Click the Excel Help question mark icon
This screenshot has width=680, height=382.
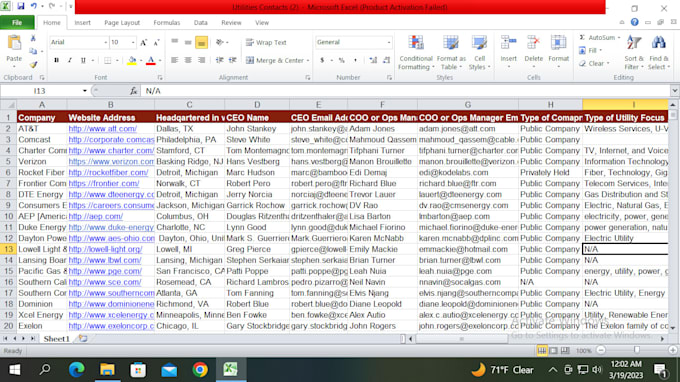click(x=634, y=22)
